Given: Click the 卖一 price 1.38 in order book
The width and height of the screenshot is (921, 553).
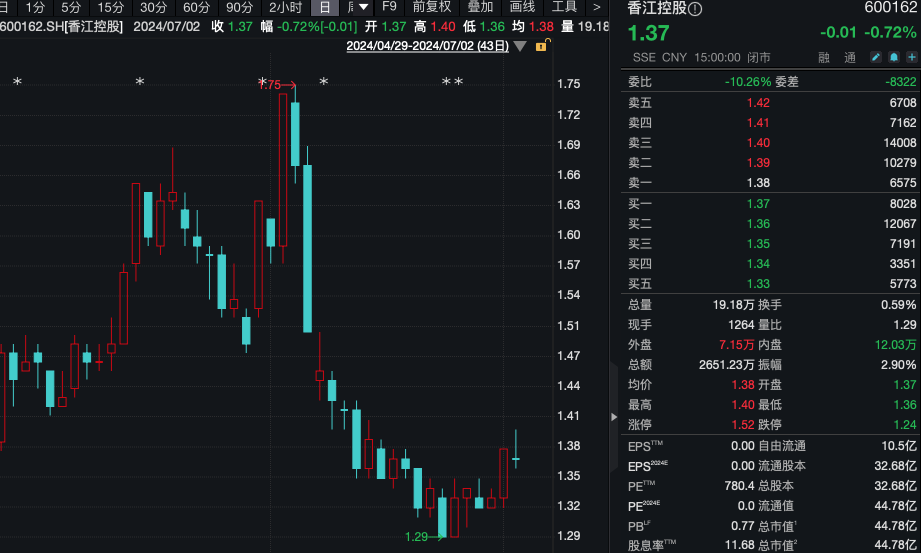Looking at the screenshot, I should click(x=759, y=183).
